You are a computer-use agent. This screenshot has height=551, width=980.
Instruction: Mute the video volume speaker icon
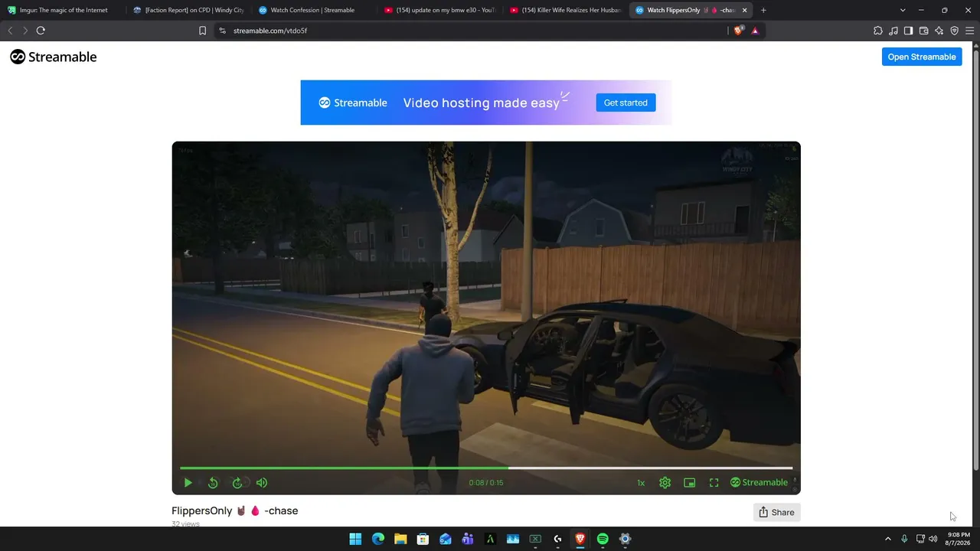(x=262, y=483)
